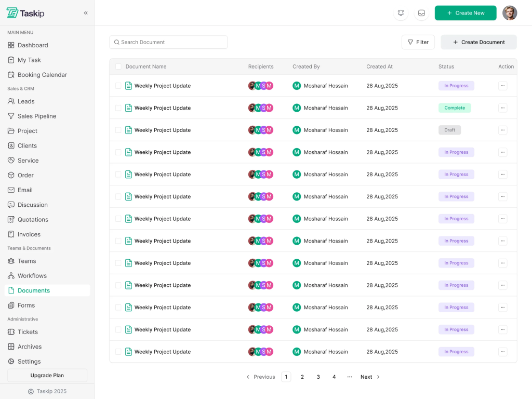Go to Invoices in the sidebar
Image resolution: width=532 pixels, height=399 pixels.
[29, 234]
